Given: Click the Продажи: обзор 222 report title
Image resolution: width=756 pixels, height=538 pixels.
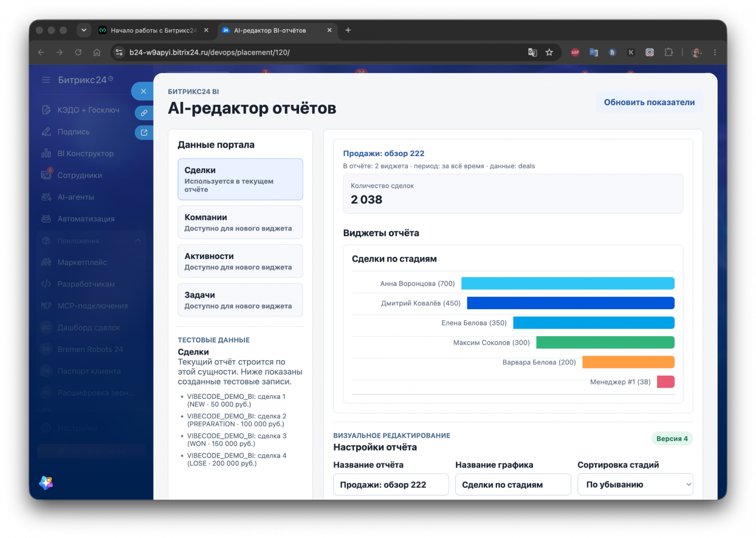Looking at the screenshot, I should (384, 154).
